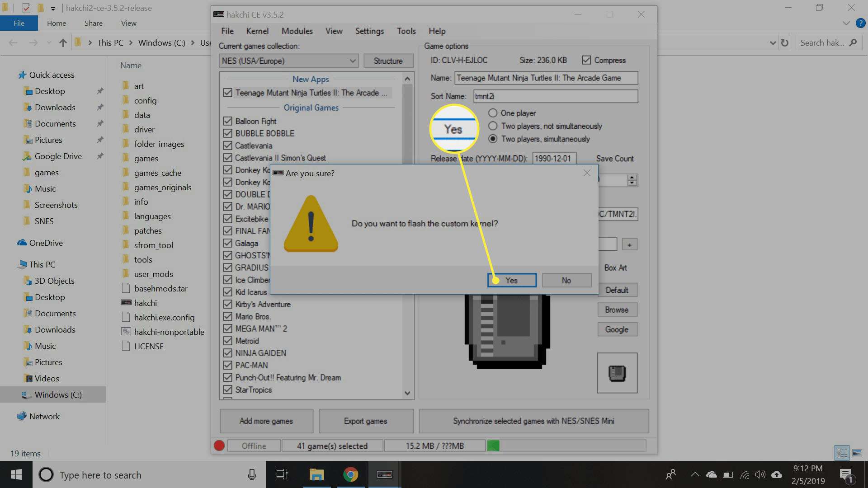Click Yes to flash custom kernel
The height and width of the screenshot is (488, 868).
[x=511, y=280]
